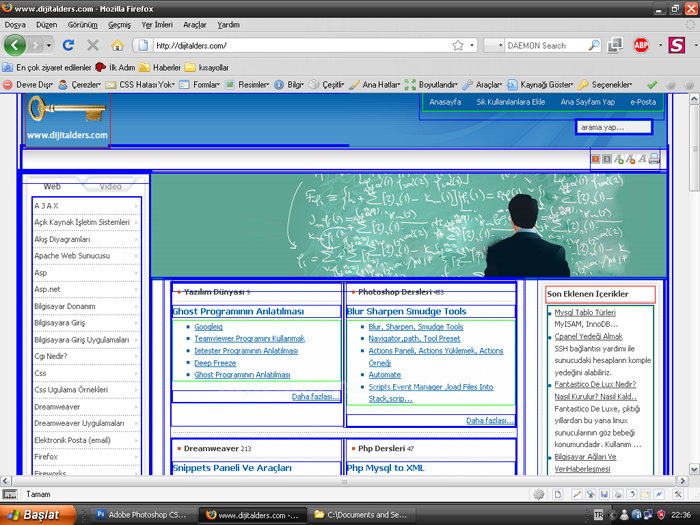Reload the page with the refresh icon

69,45
